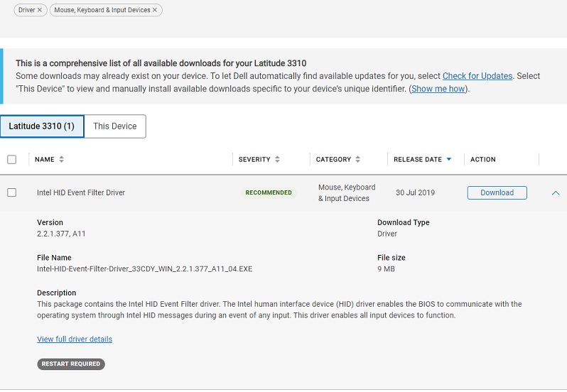Click the Recommended severity badge
The image size is (567, 392).
click(269, 192)
